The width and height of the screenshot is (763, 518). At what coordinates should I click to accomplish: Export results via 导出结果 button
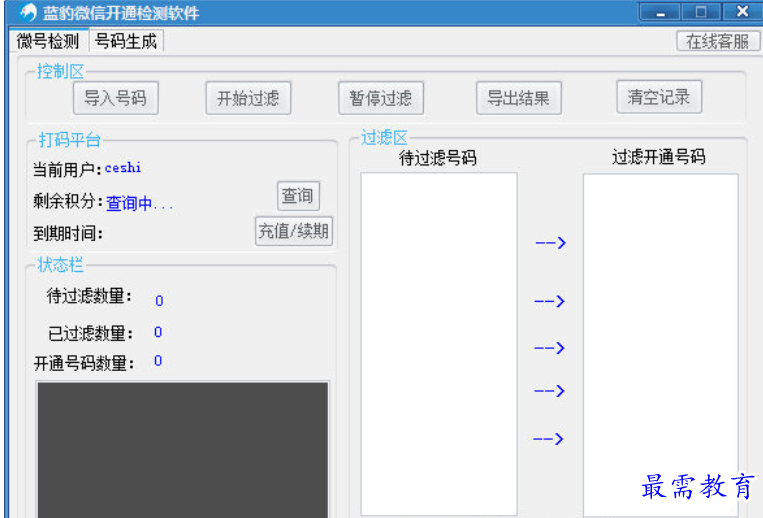[x=519, y=98]
